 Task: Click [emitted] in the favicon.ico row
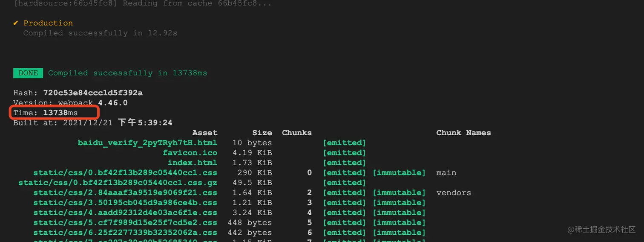[x=344, y=153]
